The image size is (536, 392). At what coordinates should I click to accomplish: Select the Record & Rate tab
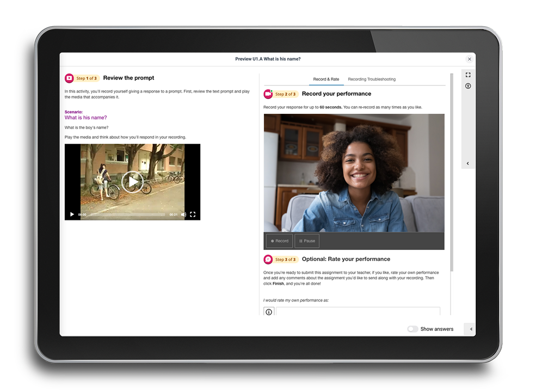(x=326, y=79)
